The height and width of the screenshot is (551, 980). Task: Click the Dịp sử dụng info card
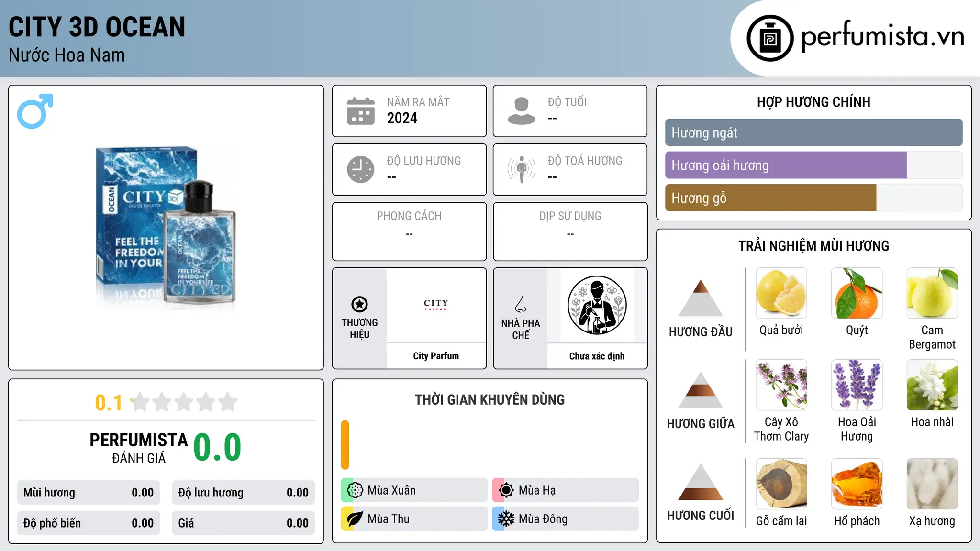(570, 231)
